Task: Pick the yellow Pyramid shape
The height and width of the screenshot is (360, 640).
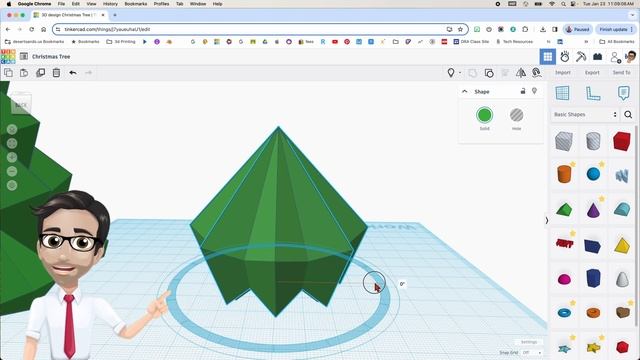Action: click(x=622, y=245)
